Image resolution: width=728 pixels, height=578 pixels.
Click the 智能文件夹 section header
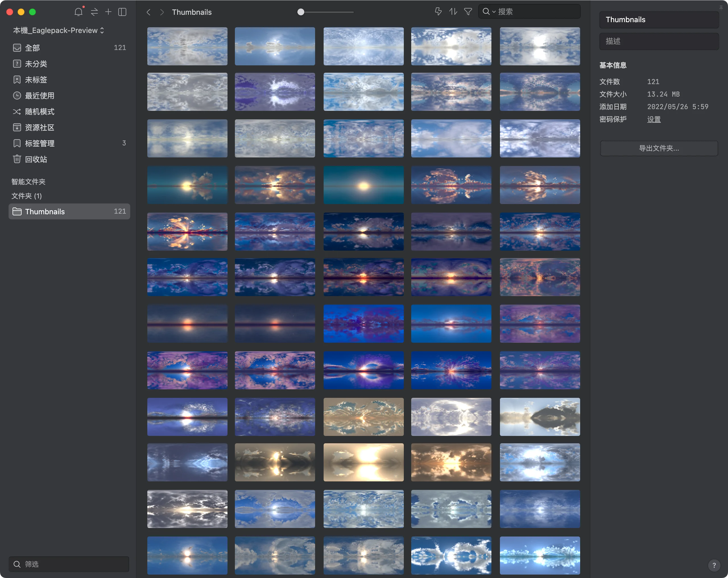pos(28,182)
